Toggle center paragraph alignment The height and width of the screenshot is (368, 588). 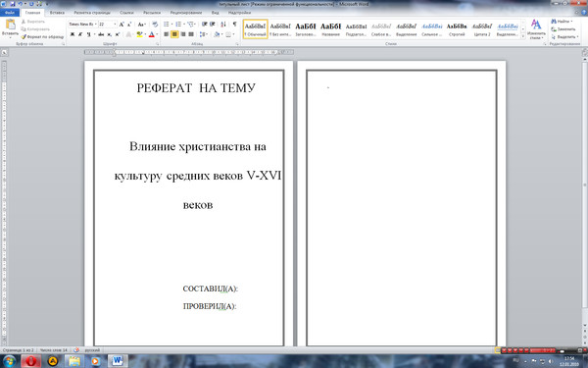pos(174,34)
